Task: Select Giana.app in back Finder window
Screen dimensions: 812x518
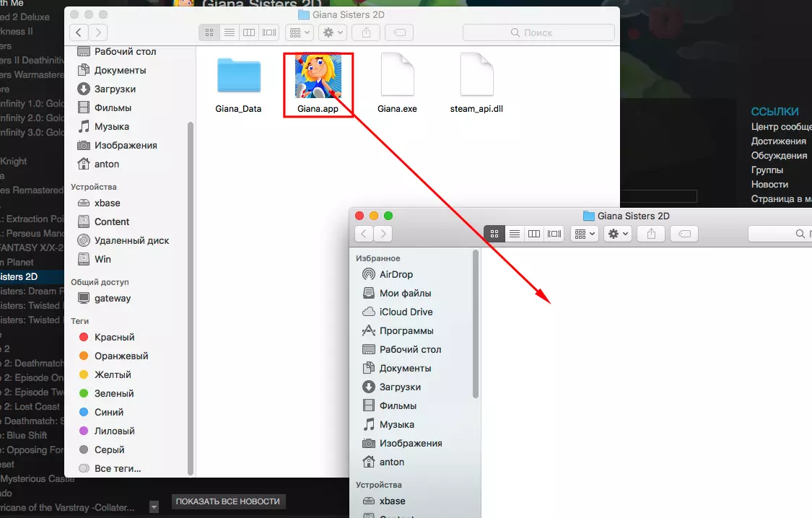Action: click(318, 76)
